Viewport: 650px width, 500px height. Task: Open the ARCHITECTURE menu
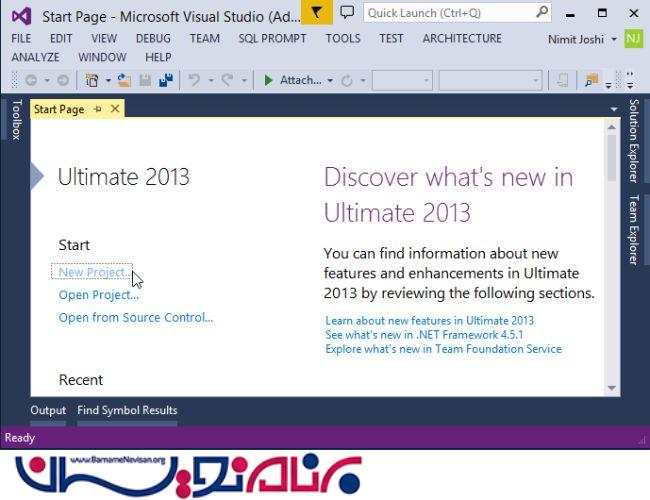pyautogui.click(x=462, y=38)
